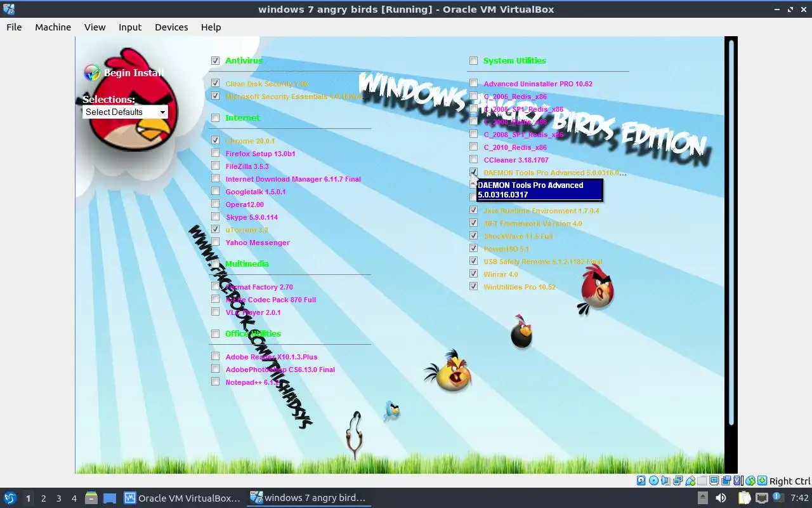Click the Begin Install button text
Image resolution: width=812 pixels, height=508 pixels.
[x=134, y=73]
